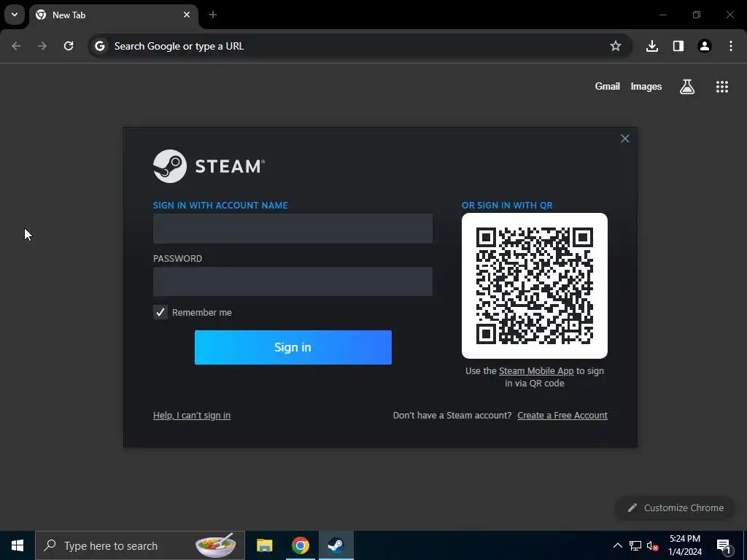Uncheck the Remember me checkbox

pyautogui.click(x=160, y=312)
